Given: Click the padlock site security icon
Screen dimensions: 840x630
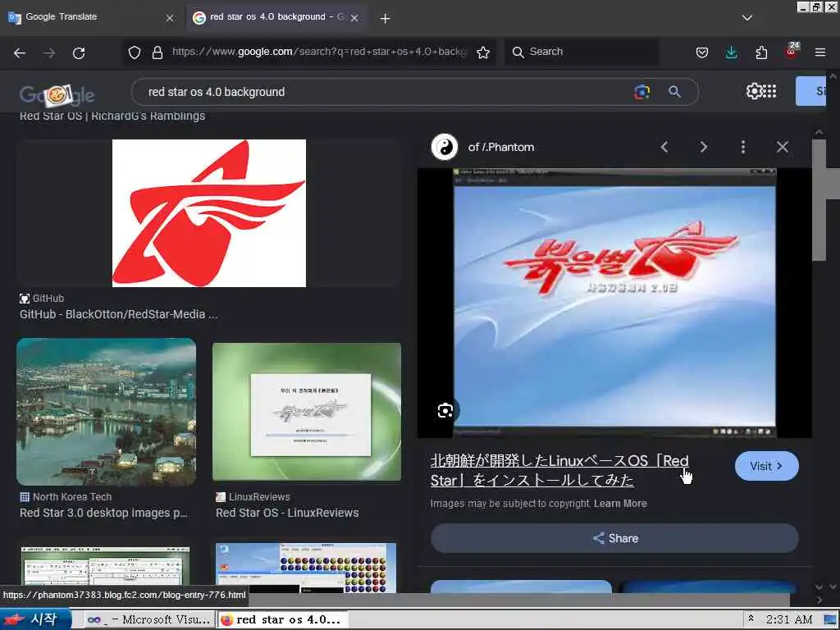Looking at the screenshot, I should (x=157, y=52).
